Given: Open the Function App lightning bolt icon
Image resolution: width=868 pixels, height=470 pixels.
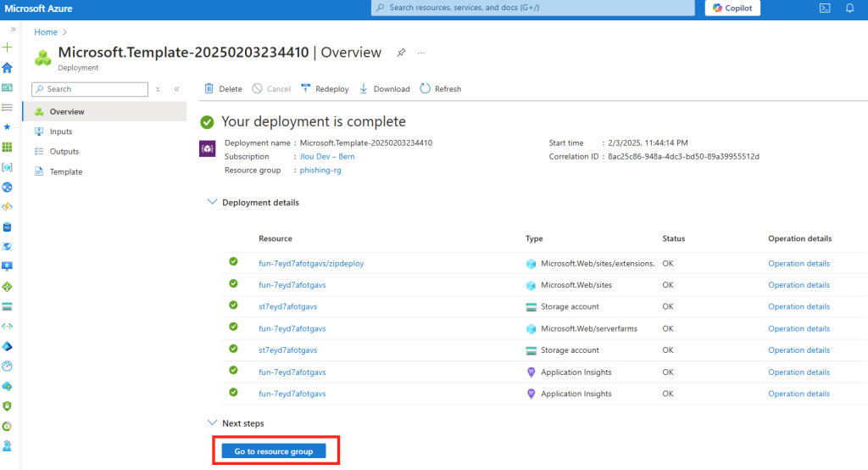Looking at the screenshot, I should click(x=7, y=207).
